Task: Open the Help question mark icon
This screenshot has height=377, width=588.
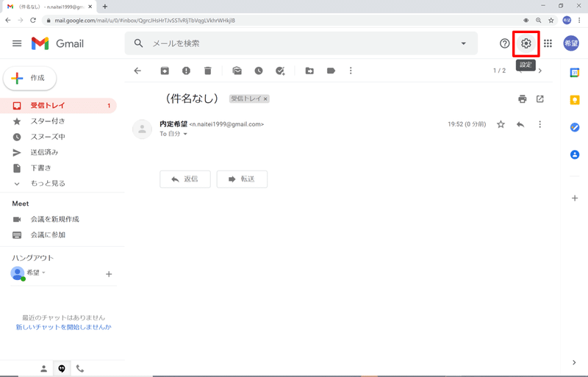Action: pyautogui.click(x=504, y=43)
